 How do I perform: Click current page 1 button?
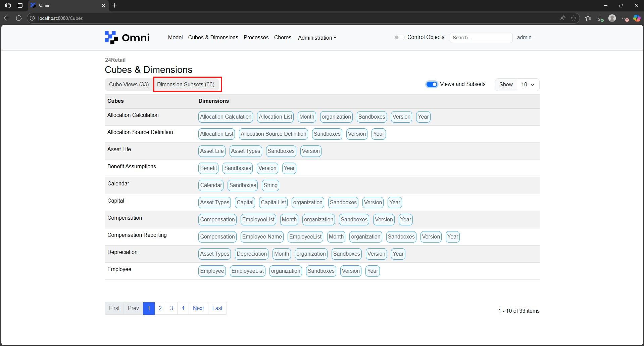click(x=149, y=308)
